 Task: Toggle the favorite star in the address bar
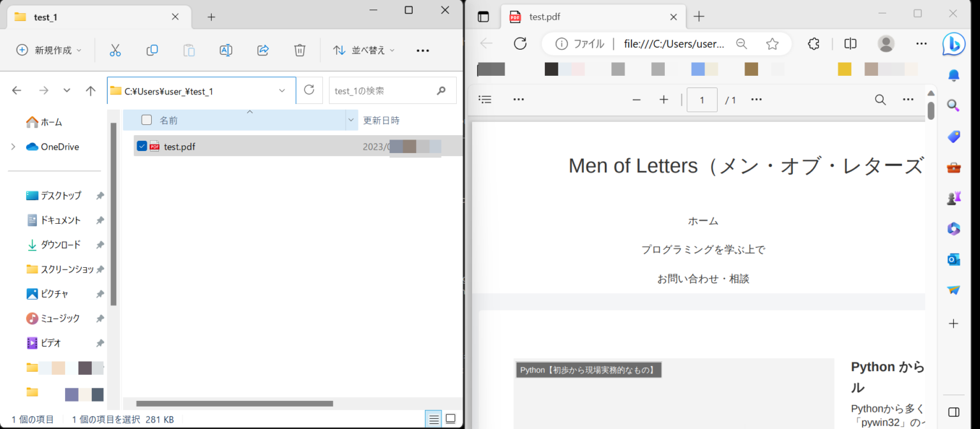click(772, 43)
